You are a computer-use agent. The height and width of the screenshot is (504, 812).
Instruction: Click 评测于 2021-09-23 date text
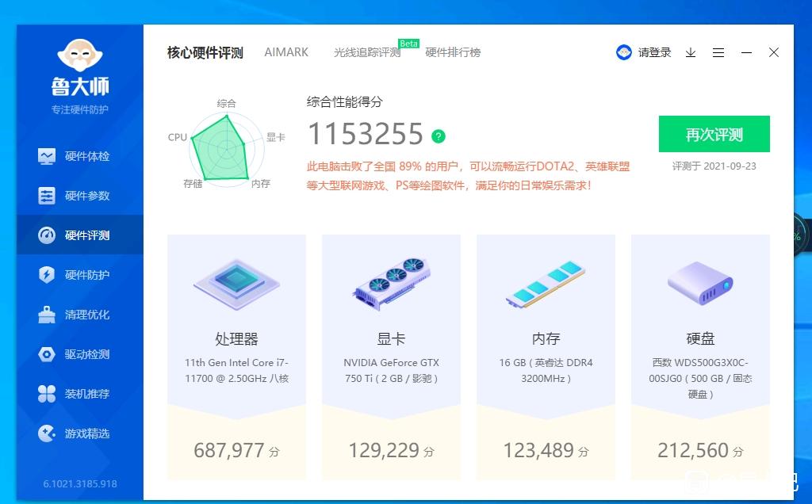click(x=714, y=166)
